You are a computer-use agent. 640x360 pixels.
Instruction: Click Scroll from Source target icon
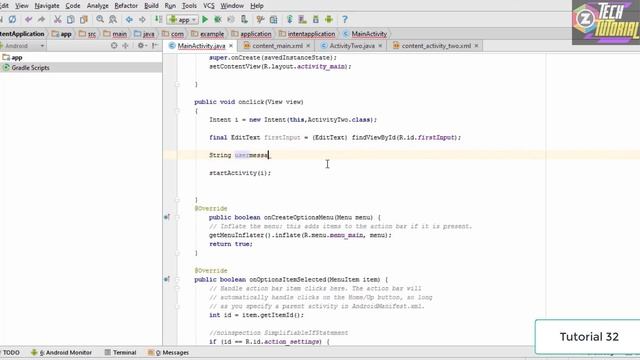114,46
